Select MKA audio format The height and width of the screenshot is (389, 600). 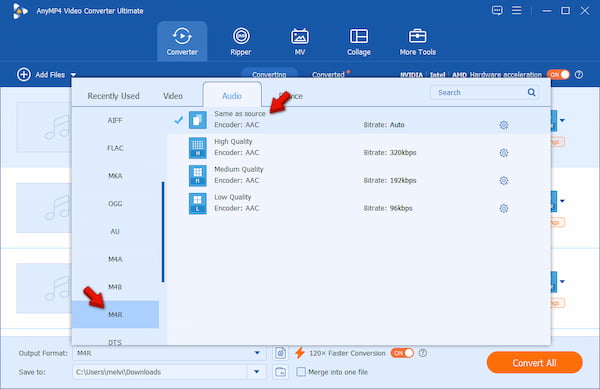115,176
